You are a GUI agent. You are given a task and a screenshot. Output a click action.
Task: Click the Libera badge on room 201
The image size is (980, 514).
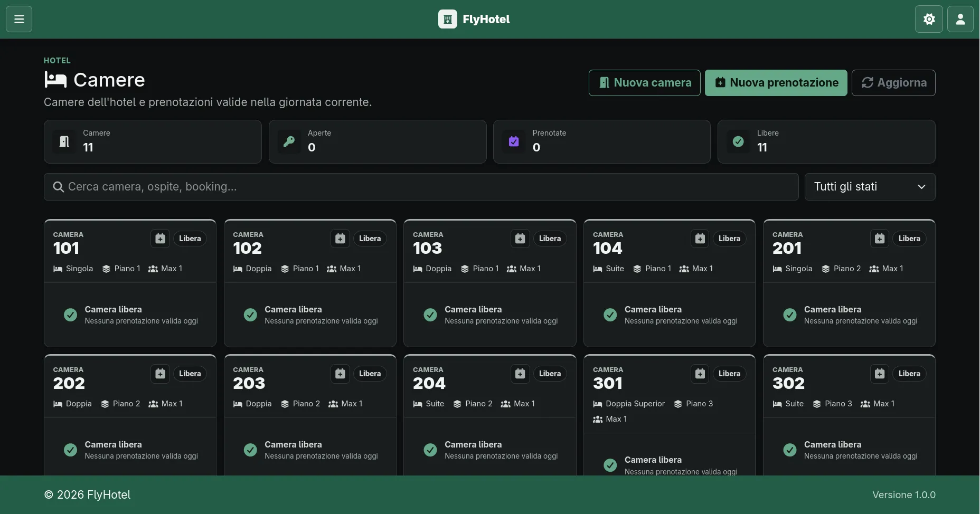click(909, 239)
